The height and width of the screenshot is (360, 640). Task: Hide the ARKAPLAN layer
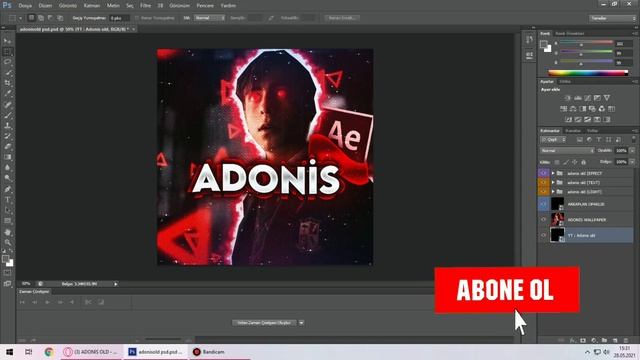pos(543,204)
